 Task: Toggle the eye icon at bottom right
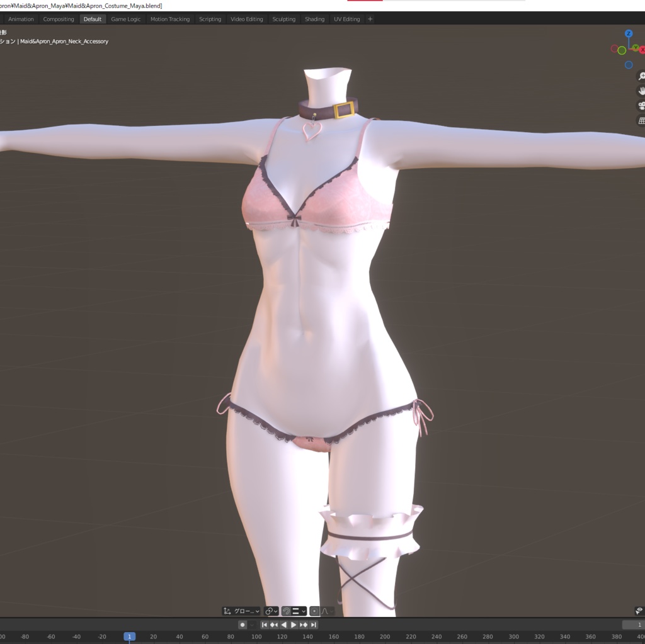point(640,610)
